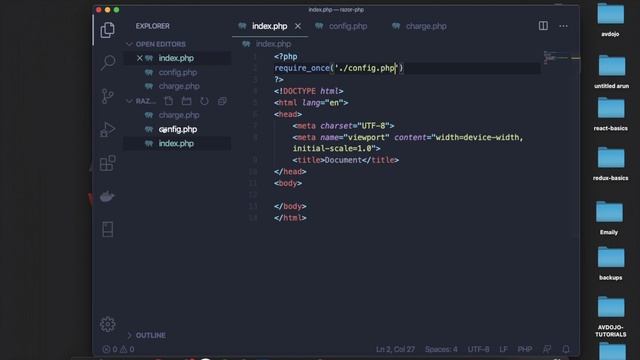Open the Run and Debug view icon
The width and height of the screenshot is (640, 360).
point(107,129)
